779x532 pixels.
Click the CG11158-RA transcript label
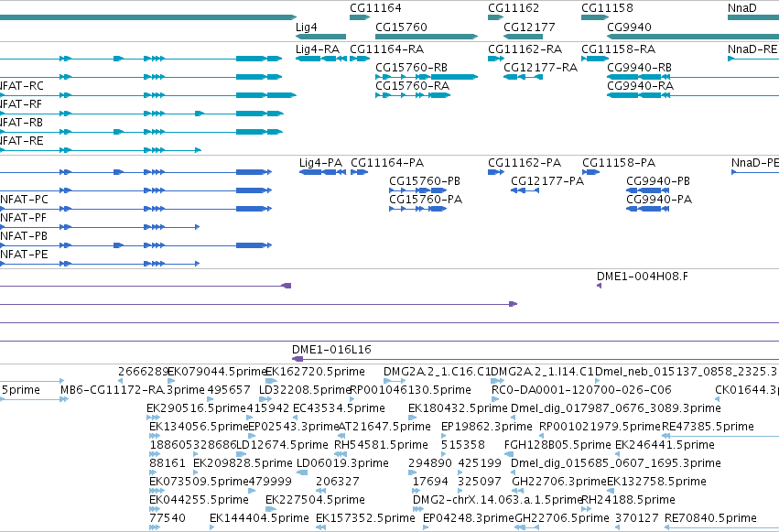coord(619,49)
